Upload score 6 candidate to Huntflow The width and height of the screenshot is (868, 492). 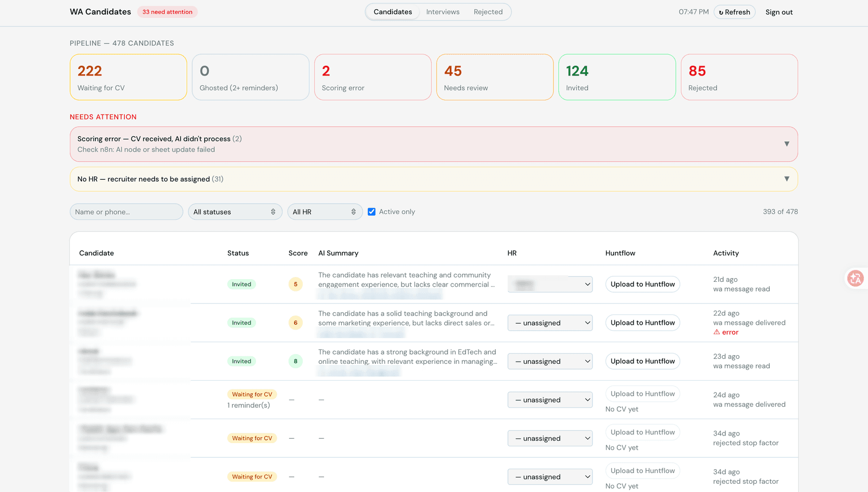coord(643,323)
